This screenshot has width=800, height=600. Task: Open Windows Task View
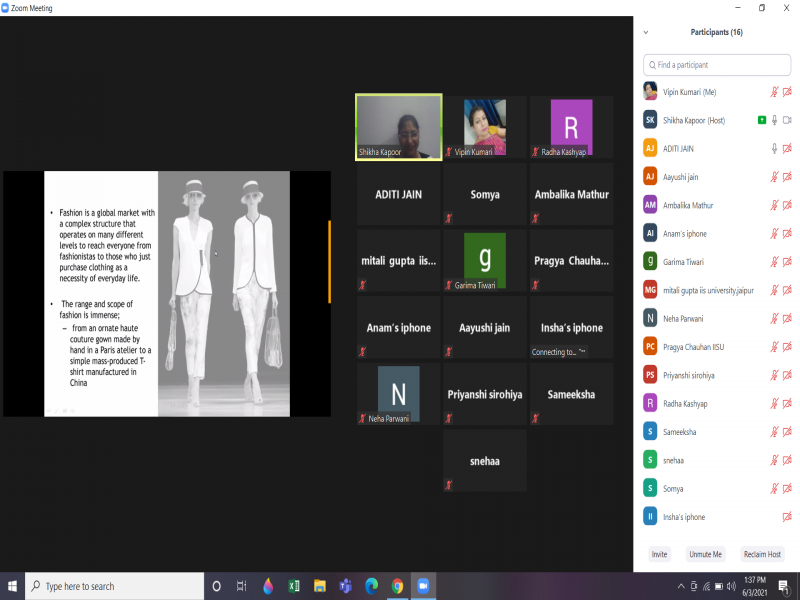point(241,586)
